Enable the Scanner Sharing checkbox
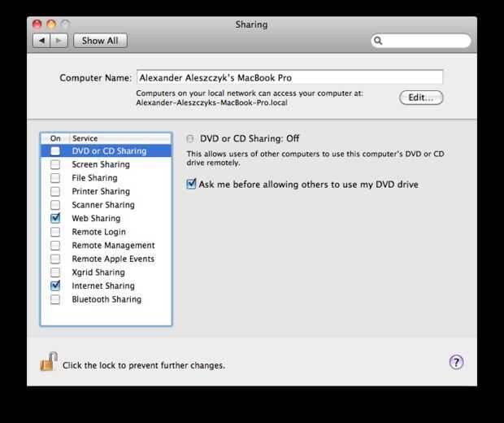 (x=55, y=205)
